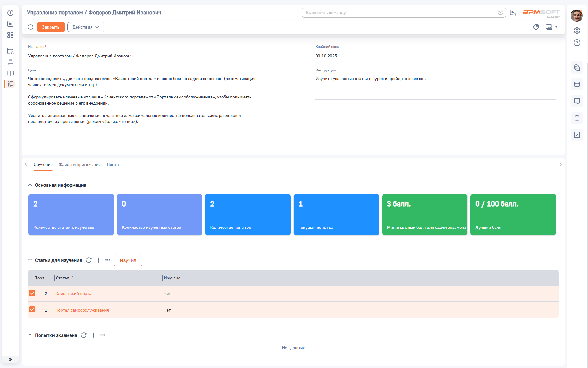Viewport: 588px width, 368px height.
Task: Open the Портал самообслуживания article link
Action: point(82,310)
